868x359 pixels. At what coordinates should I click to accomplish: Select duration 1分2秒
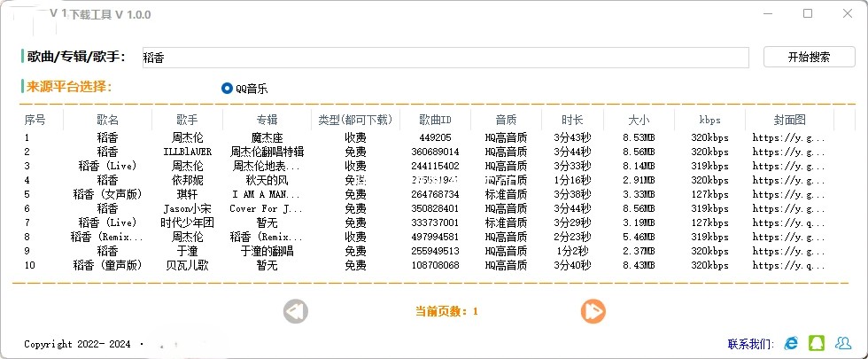coord(572,252)
